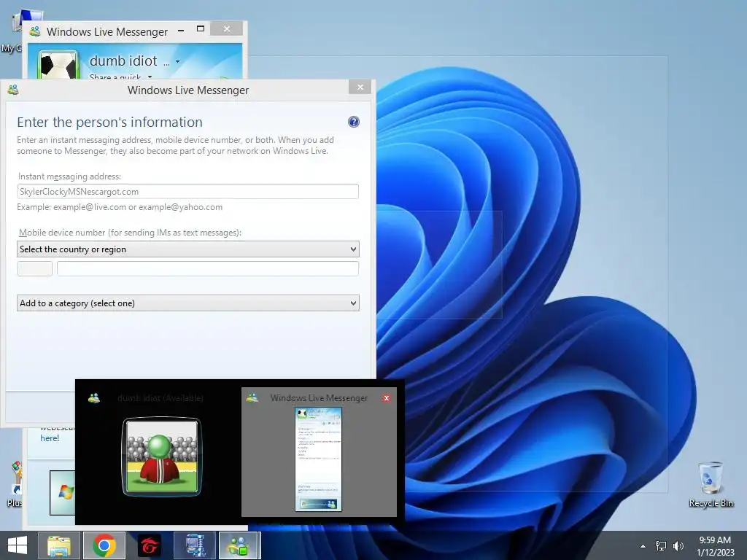
Task: Open the WinRAR archive app in the taskbar
Action: click(195, 545)
